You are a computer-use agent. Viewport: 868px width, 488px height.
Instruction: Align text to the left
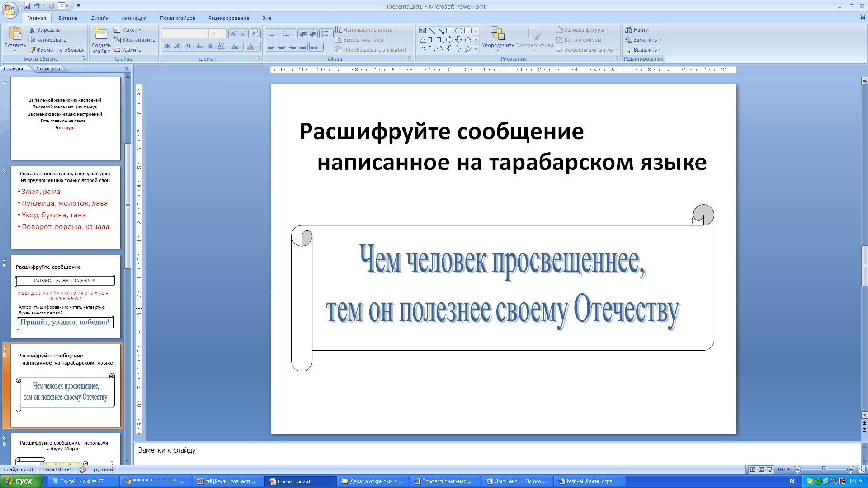(x=271, y=47)
